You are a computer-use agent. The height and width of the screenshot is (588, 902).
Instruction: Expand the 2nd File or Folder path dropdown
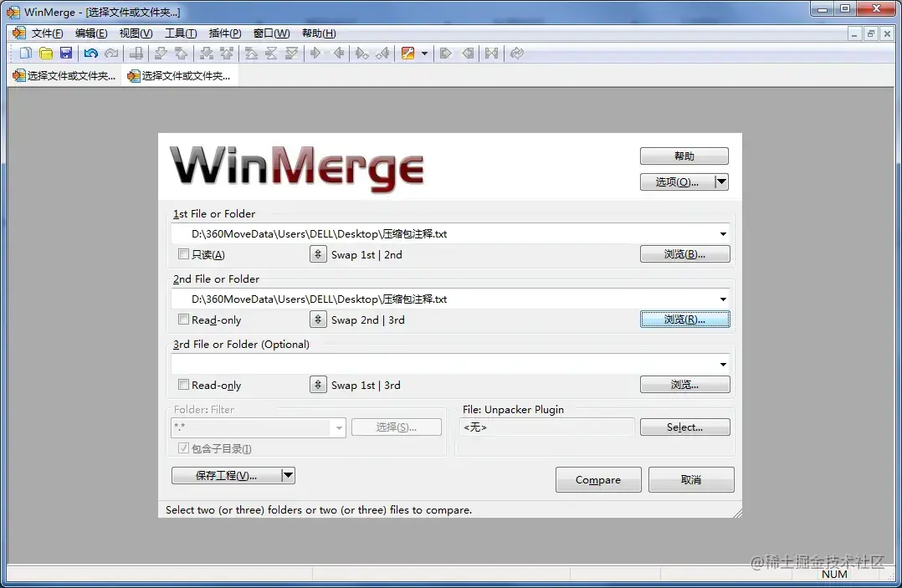coord(723,299)
